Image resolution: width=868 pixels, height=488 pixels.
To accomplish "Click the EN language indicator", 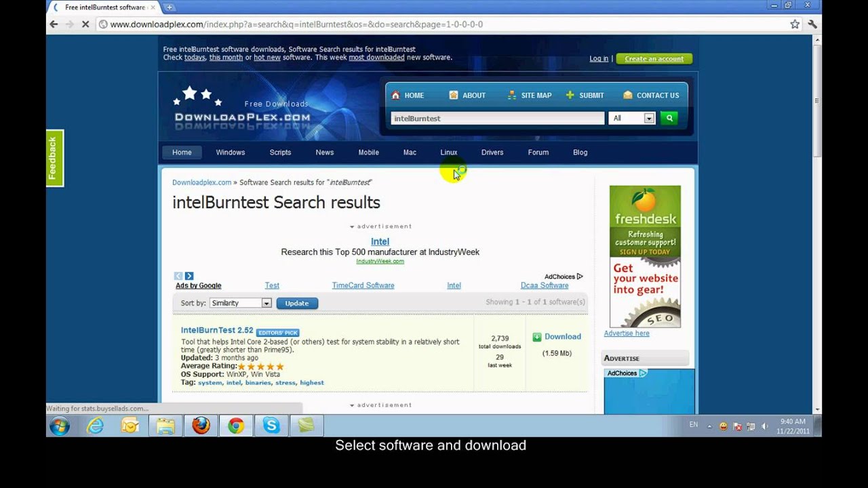I will (693, 424).
